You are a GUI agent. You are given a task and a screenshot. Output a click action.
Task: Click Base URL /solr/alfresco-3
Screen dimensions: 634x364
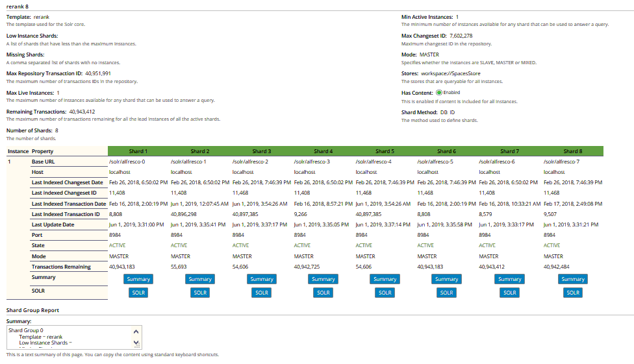[312, 162]
